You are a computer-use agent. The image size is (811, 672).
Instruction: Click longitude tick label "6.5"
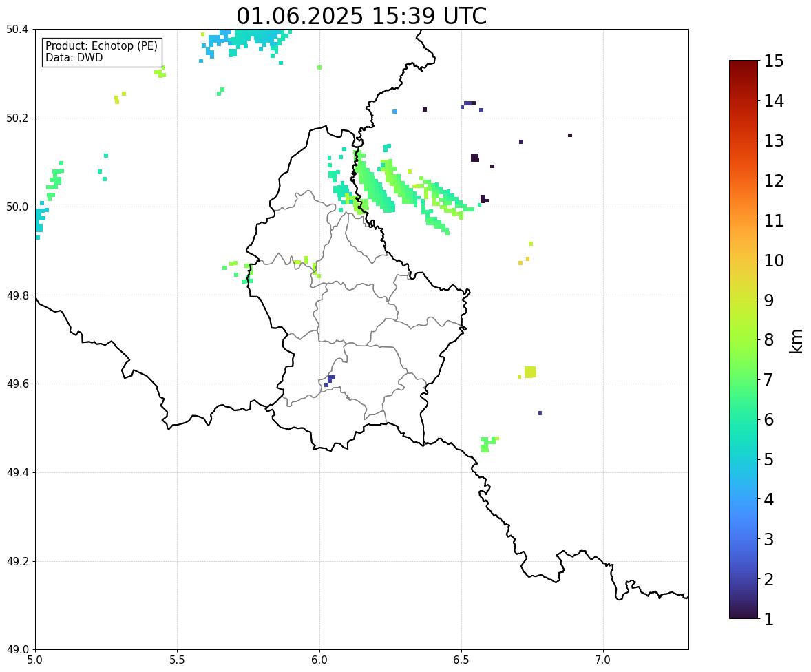coord(461,660)
